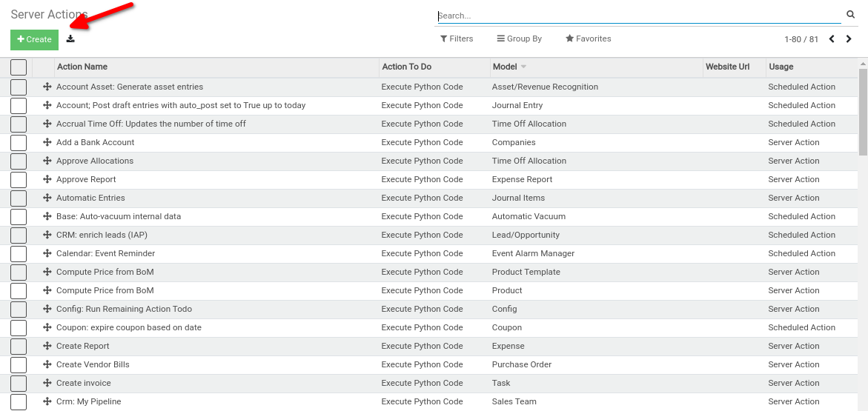The image size is (868, 411).
Task: Expand the Group By menu
Action: coord(519,39)
